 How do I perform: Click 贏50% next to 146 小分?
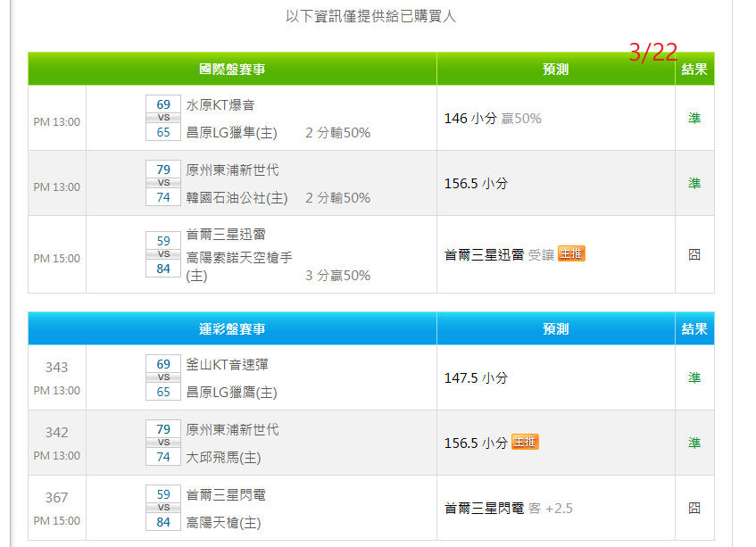pyautogui.click(x=521, y=119)
